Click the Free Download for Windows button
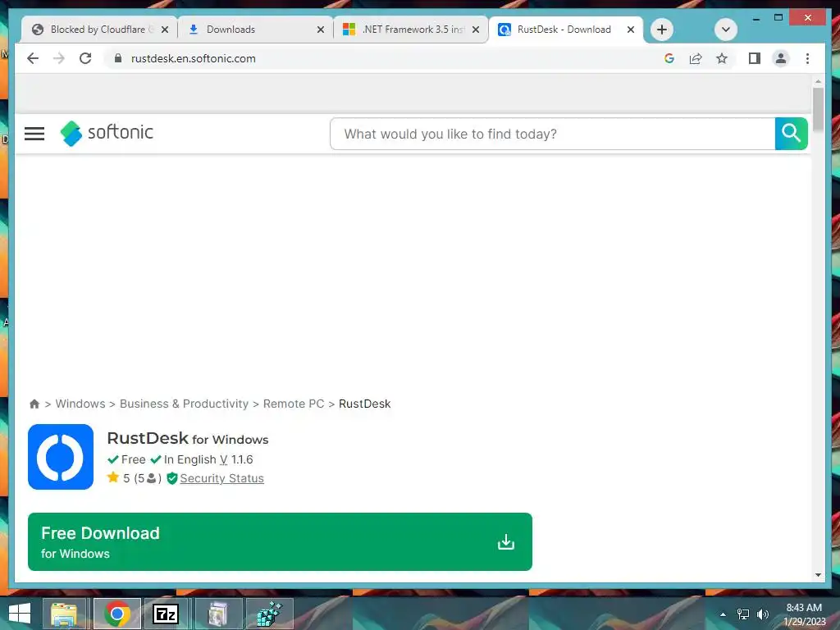 281,541
